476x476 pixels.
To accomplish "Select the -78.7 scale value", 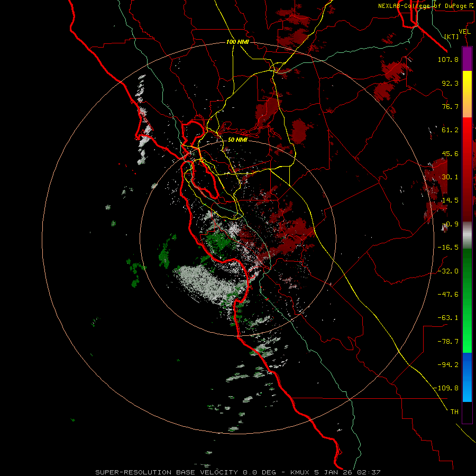I will 448,342.
